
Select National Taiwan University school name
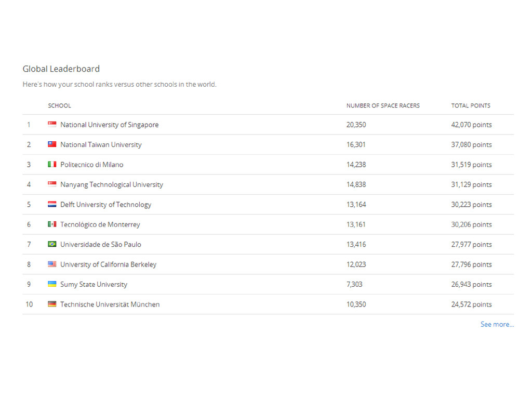pyautogui.click(x=101, y=145)
